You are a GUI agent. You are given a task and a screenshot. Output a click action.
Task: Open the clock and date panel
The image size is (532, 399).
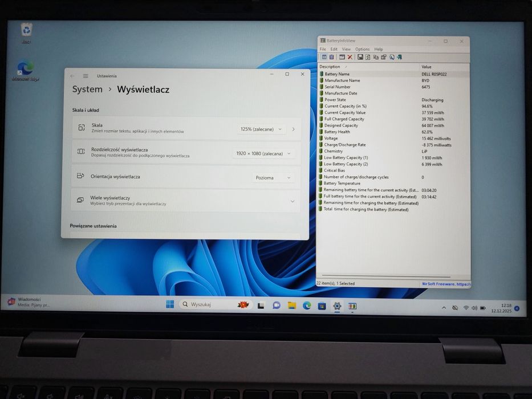pyautogui.click(x=501, y=308)
